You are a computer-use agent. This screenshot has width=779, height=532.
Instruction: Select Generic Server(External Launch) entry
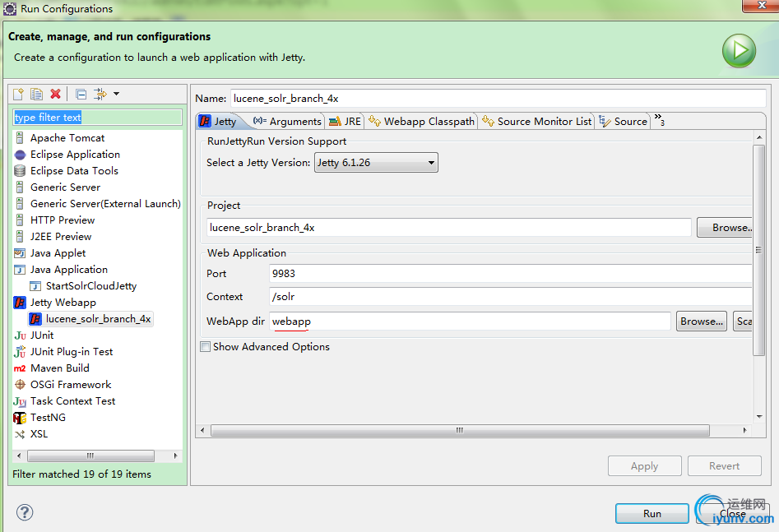click(105, 204)
